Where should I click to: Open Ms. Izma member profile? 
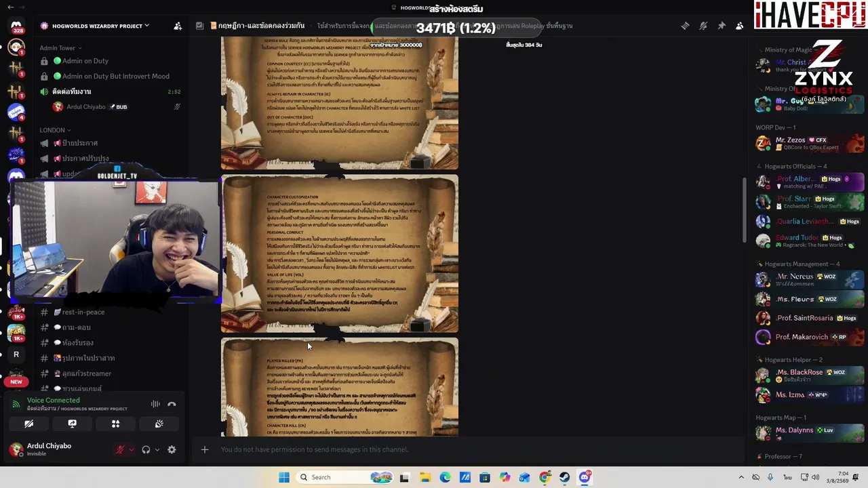tap(810, 394)
